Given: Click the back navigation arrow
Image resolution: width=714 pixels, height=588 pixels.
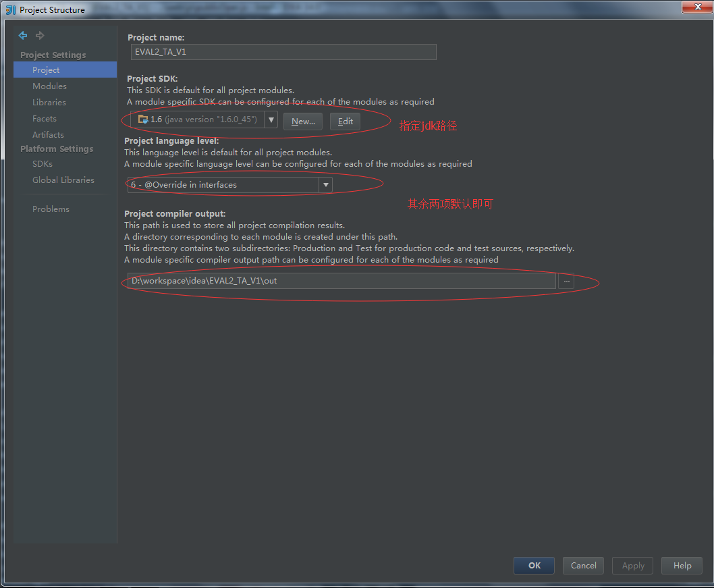Looking at the screenshot, I should click(23, 36).
